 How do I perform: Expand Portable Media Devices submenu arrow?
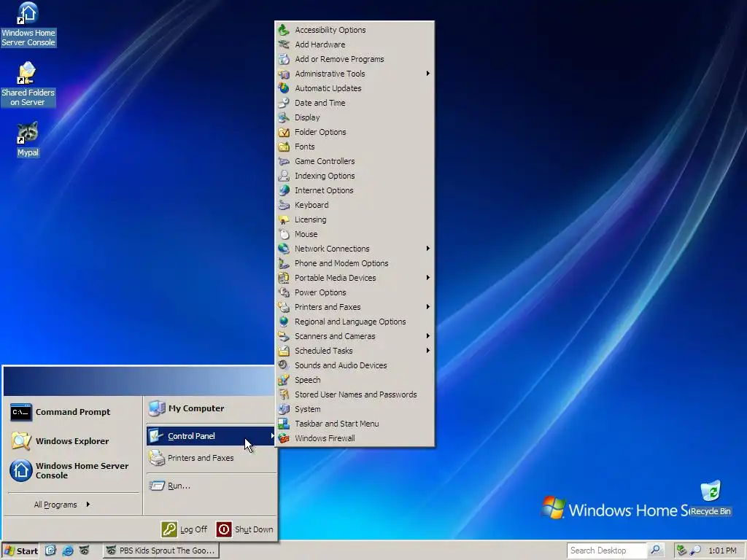427,278
